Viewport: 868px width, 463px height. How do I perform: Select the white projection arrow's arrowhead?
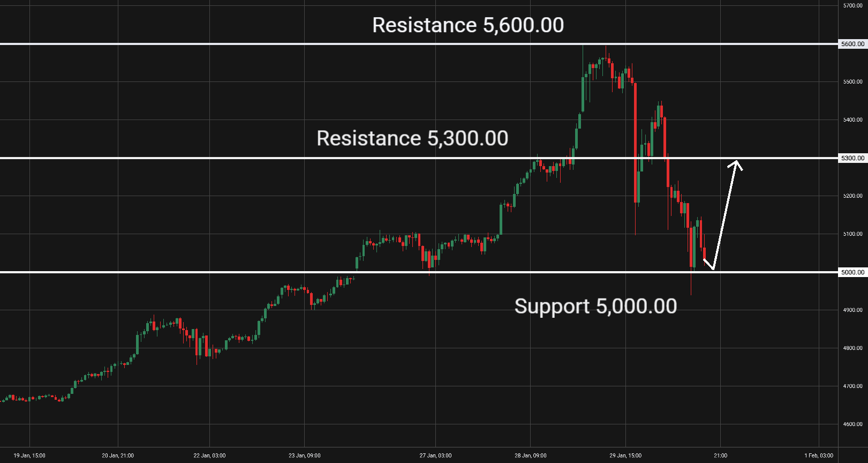coord(736,164)
